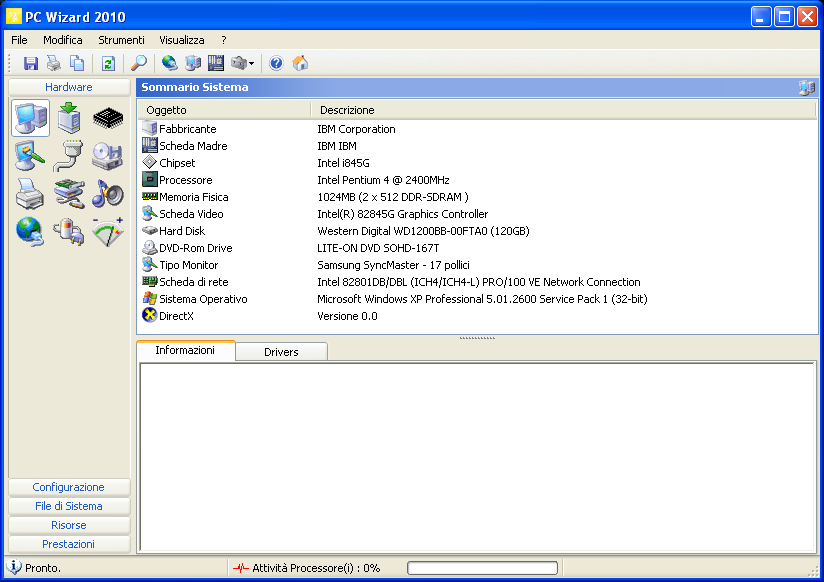
Task: Click the computer tower icon in the toolbar
Action: [193, 64]
